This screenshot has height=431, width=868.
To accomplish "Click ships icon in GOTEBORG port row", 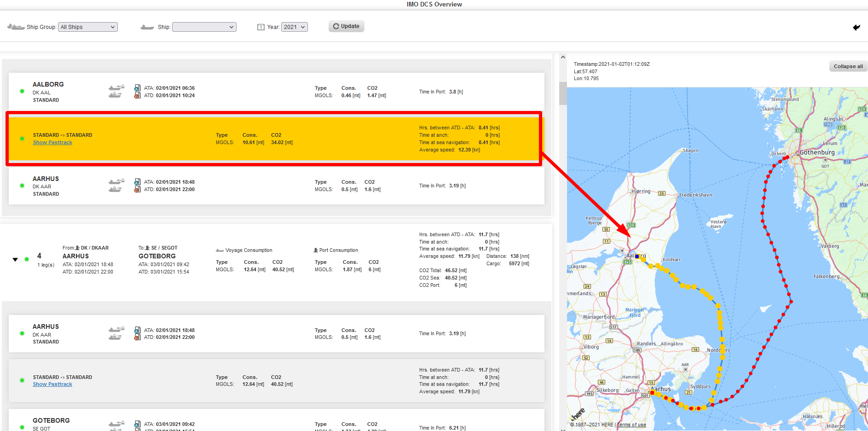I will coord(116,425).
